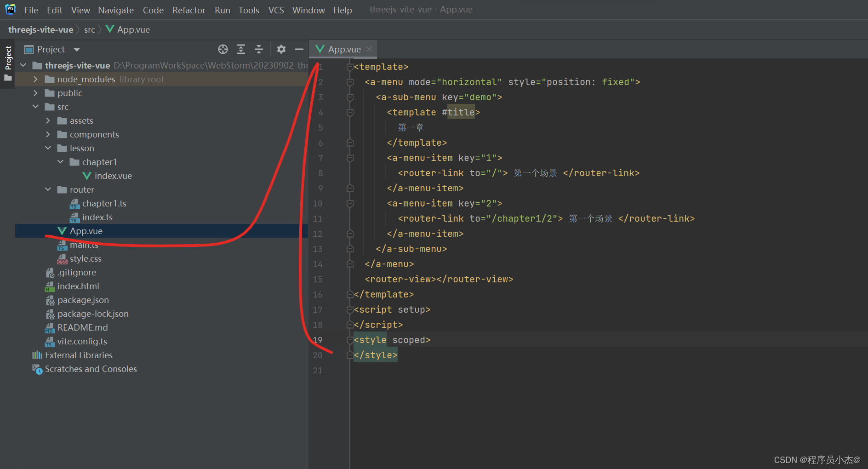Viewport: 868px width, 469px height.
Task: Select the App.vue editor tab
Action: pyautogui.click(x=343, y=49)
